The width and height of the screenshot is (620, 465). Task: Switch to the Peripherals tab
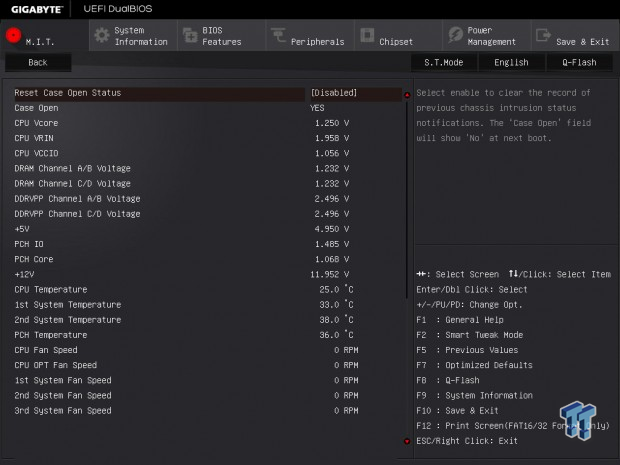pos(310,35)
